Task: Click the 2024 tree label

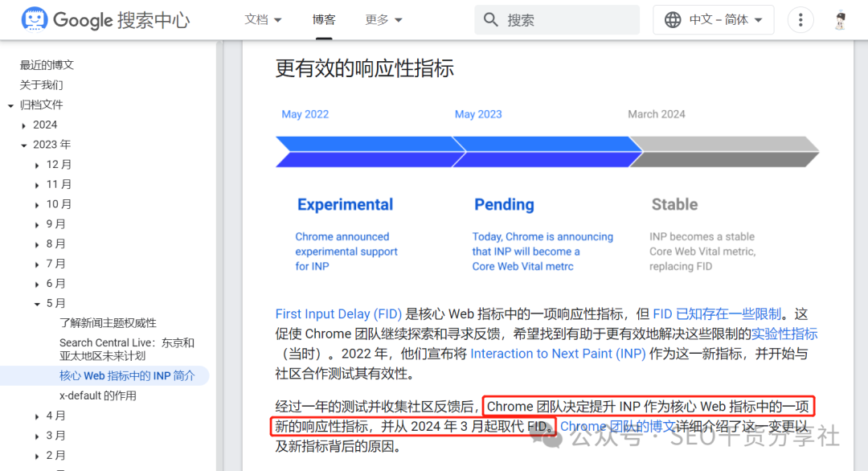Action: (45, 125)
